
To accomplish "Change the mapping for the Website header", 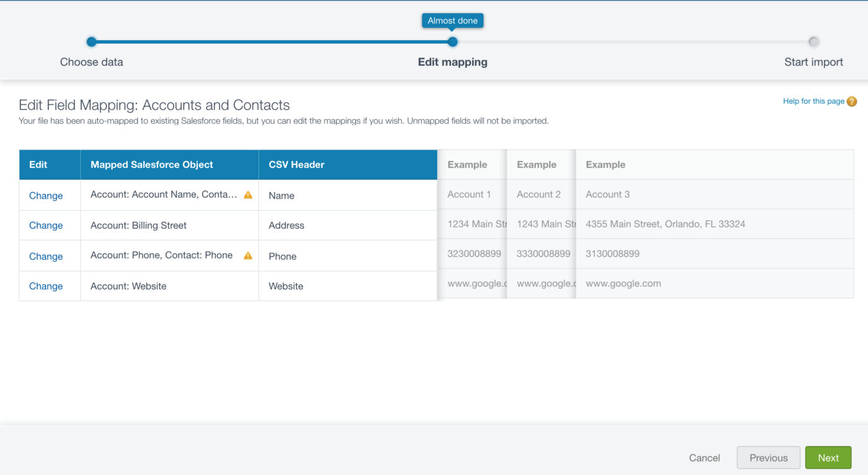I will 46,286.
